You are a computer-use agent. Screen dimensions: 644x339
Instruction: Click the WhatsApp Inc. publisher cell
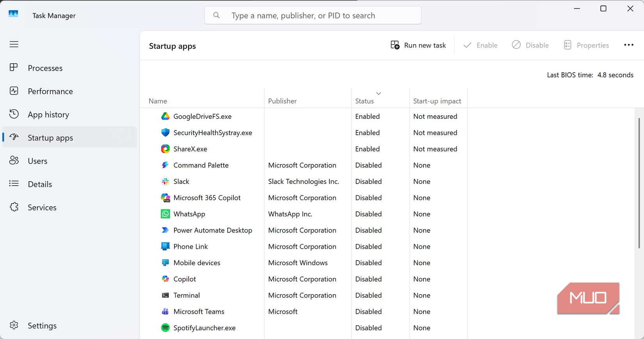pos(290,214)
